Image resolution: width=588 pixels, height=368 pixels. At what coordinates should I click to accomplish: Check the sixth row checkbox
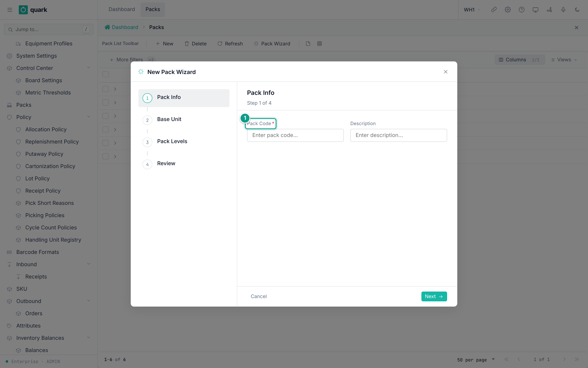tap(105, 156)
